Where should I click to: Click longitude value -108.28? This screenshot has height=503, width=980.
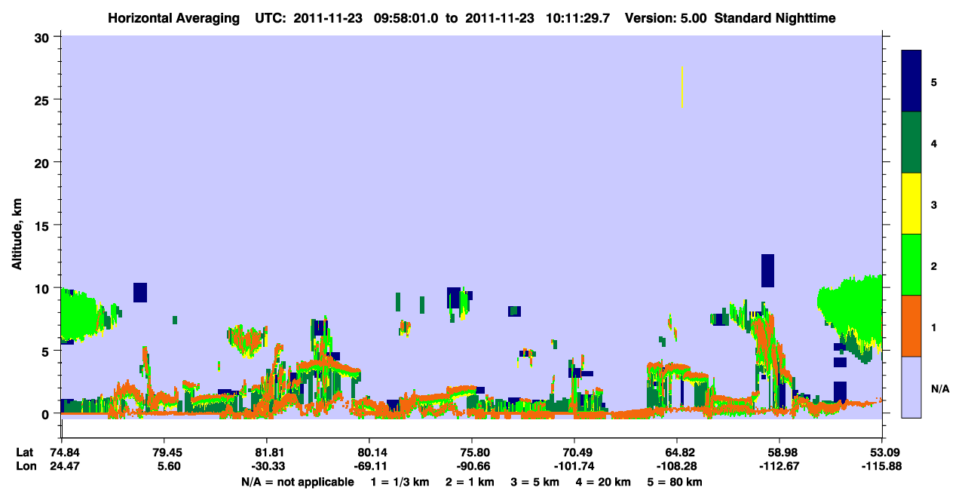pyautogui.click(x=677, y=467)
